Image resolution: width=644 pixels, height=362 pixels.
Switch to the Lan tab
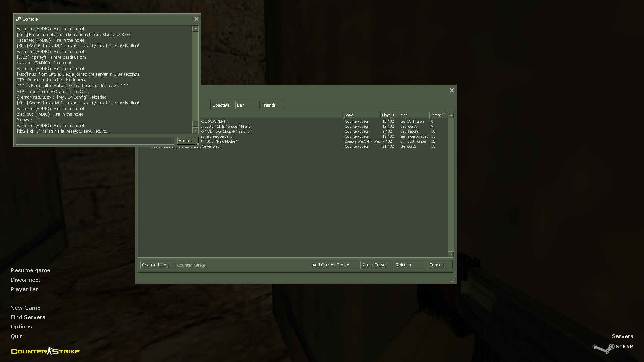[x=248, y=105]
